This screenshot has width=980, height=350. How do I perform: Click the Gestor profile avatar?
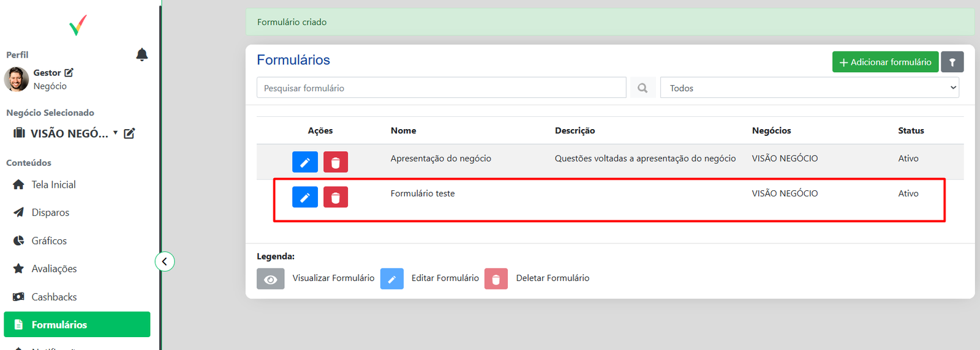tap(17, 79)
